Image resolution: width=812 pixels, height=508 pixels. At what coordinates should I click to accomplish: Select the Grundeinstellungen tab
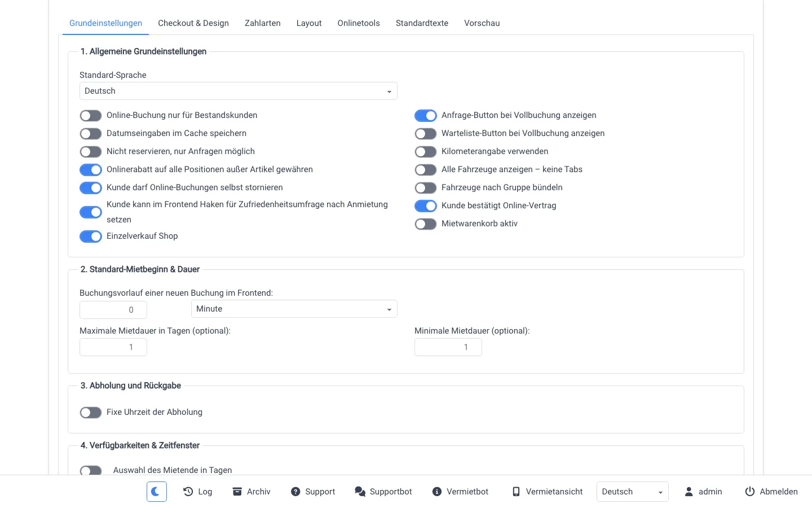point(106,23)
